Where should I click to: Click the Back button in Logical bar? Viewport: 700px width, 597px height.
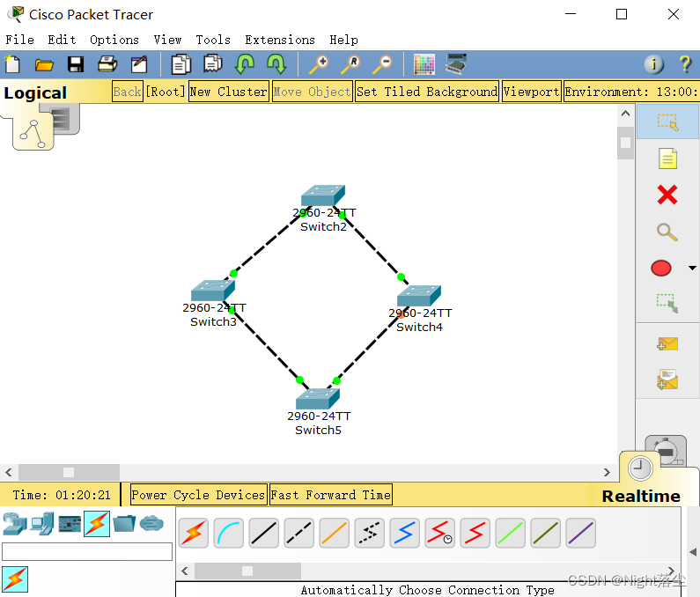click(x=127, y=92)
